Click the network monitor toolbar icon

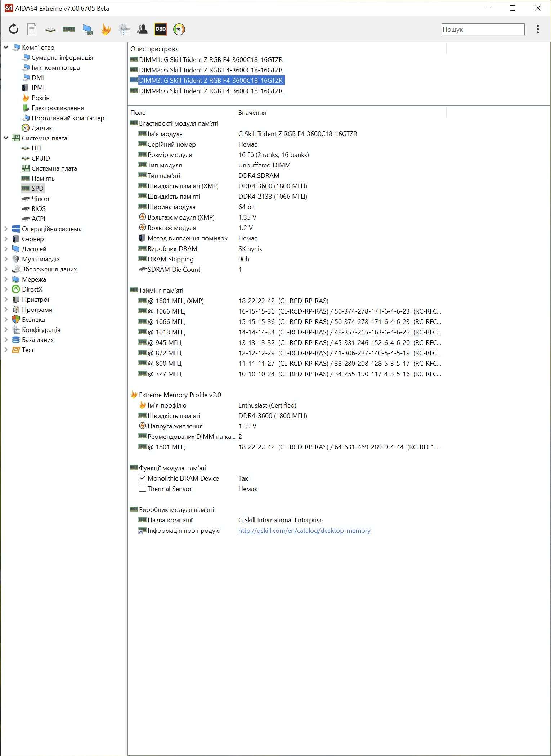[88, 30]
